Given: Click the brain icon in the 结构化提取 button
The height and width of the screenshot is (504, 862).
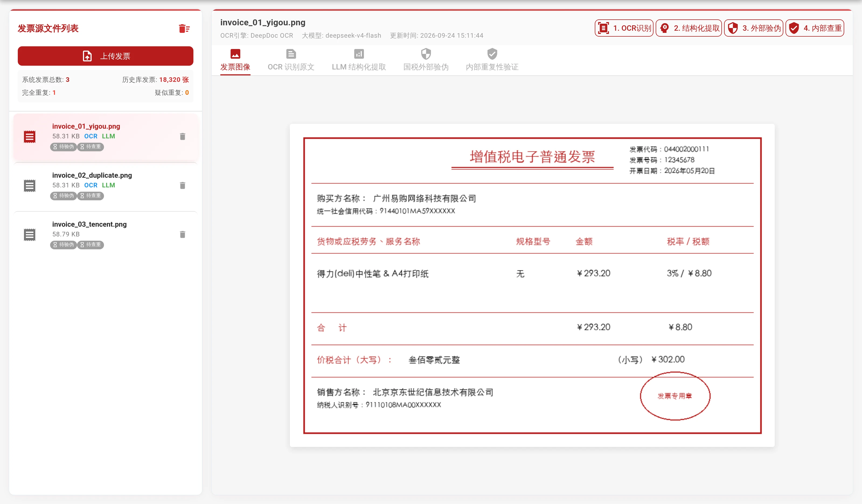Looking at the screenshot, I should pos(664,28).
